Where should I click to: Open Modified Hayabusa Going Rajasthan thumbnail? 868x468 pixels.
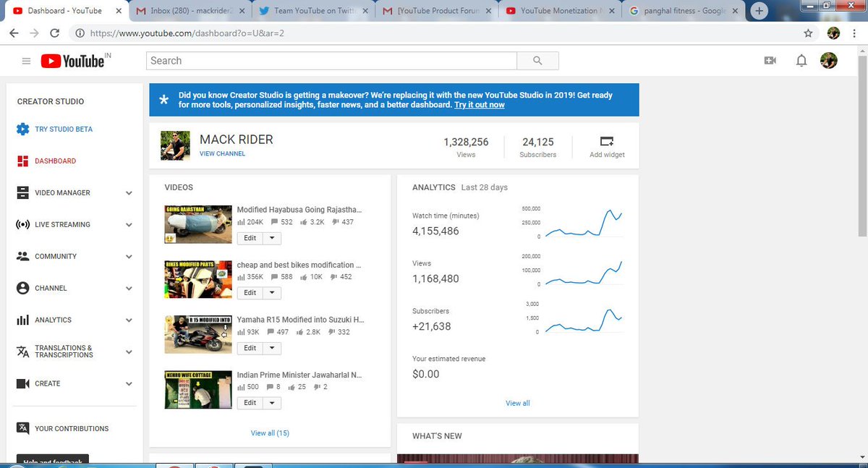coord(198,225)
